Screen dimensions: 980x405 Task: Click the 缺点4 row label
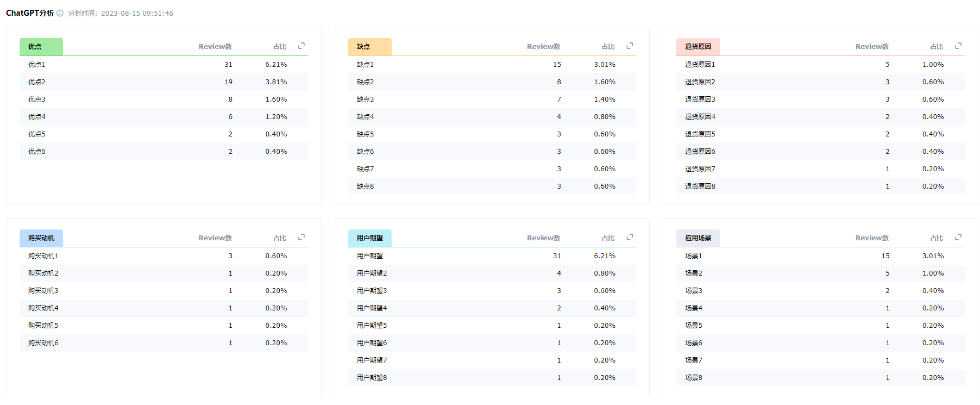click(365, 117)
